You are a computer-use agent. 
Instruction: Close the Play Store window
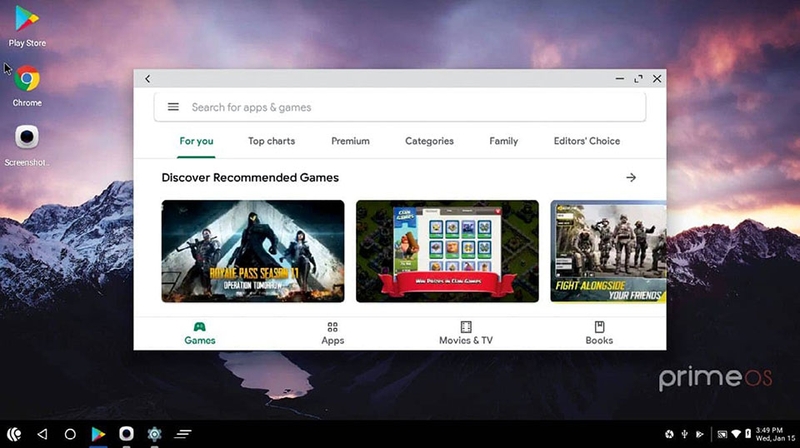click(657, 79)
